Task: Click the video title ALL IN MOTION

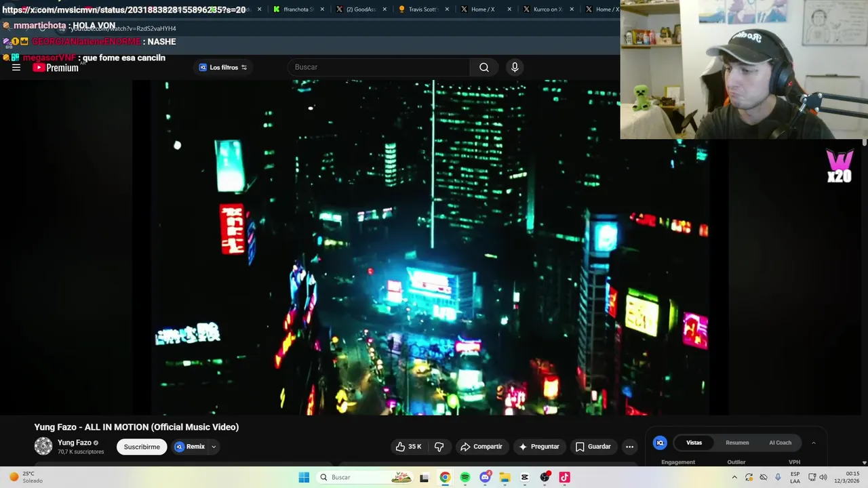Action: pos(136,427)
